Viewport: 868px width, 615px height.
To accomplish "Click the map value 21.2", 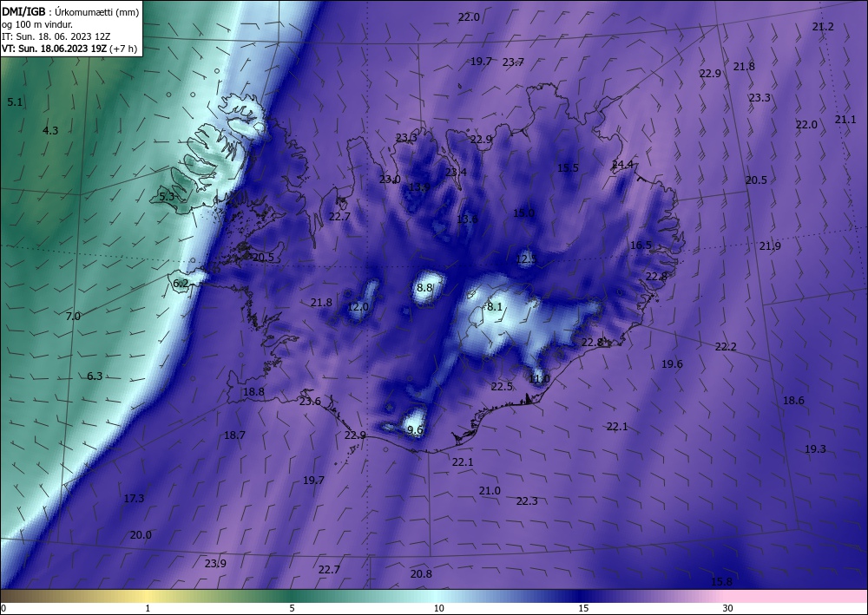I will tap(823, 27).
